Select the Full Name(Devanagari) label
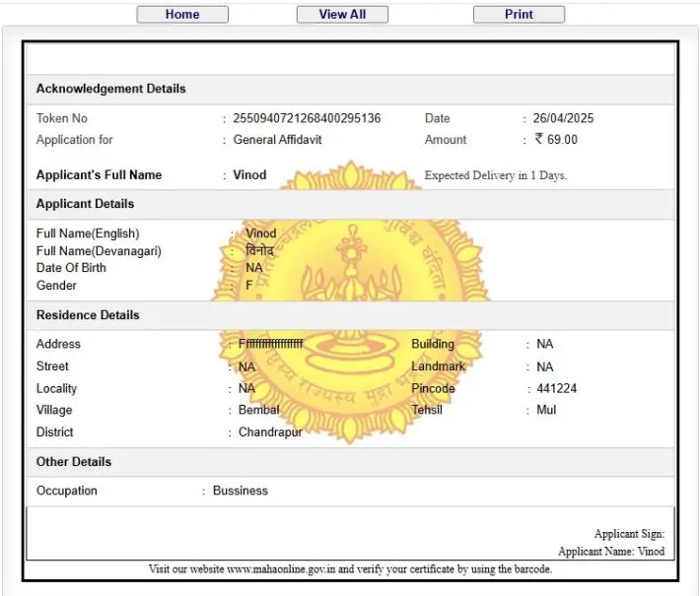Screen dimensions: 700x596 click(x=99, y=250)
